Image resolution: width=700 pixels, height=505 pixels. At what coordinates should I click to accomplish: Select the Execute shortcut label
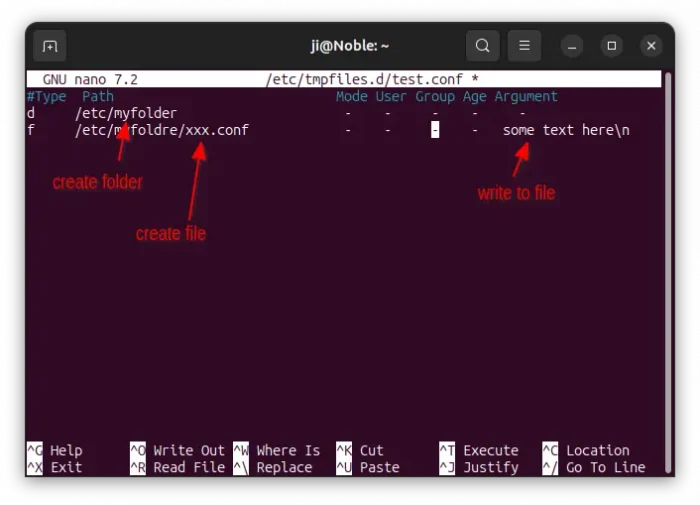tap(490, 451)
